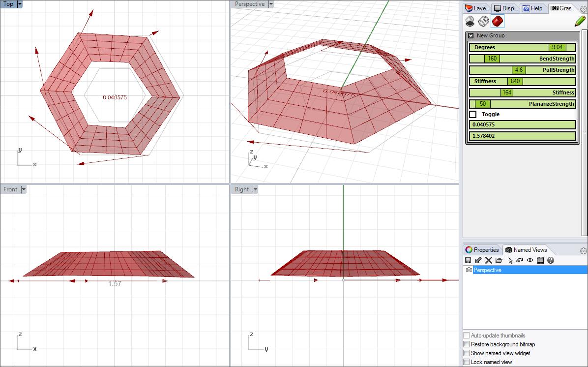Tick the Lock named view checkbox
This screenshot has height=367, width=588.
467,362
